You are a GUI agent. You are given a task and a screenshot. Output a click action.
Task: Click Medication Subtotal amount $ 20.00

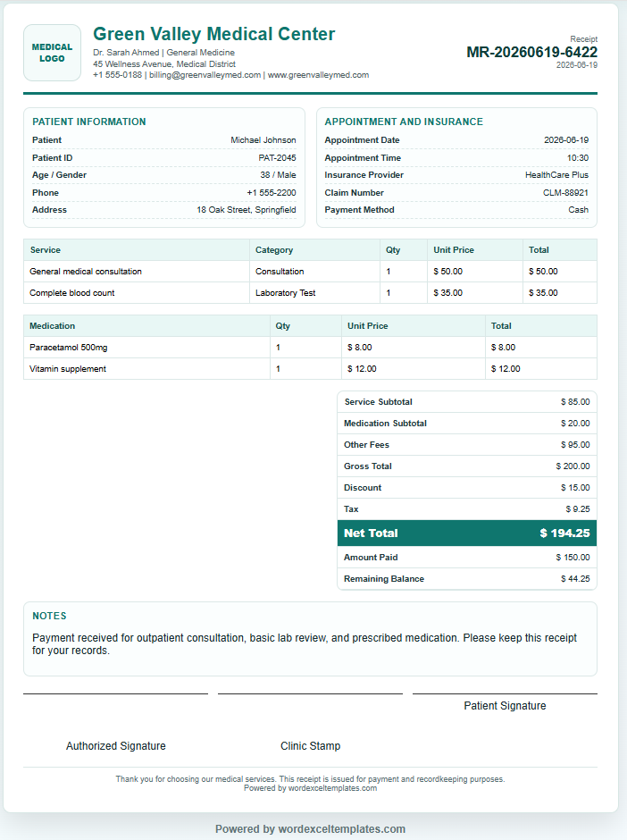(x=575, y=424)
